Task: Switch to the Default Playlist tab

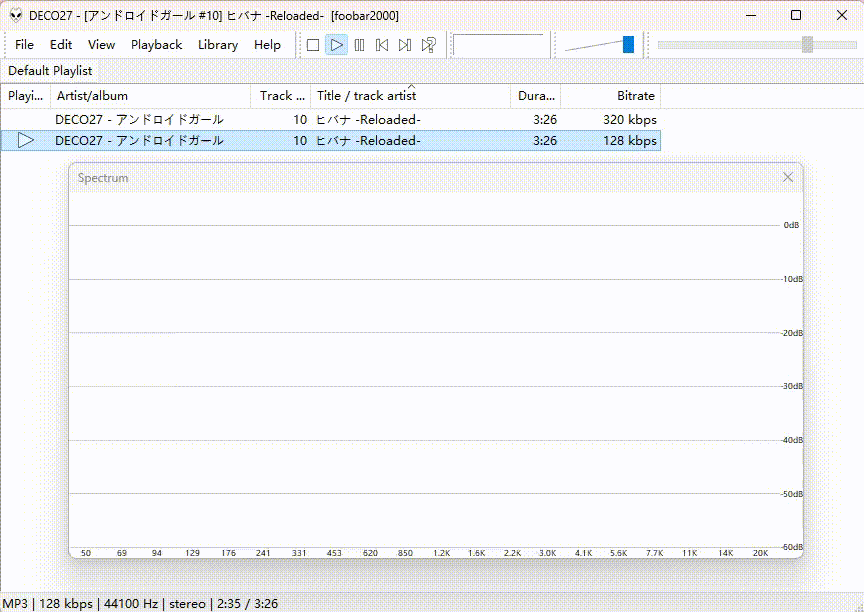Action: [x=50, y=70]
